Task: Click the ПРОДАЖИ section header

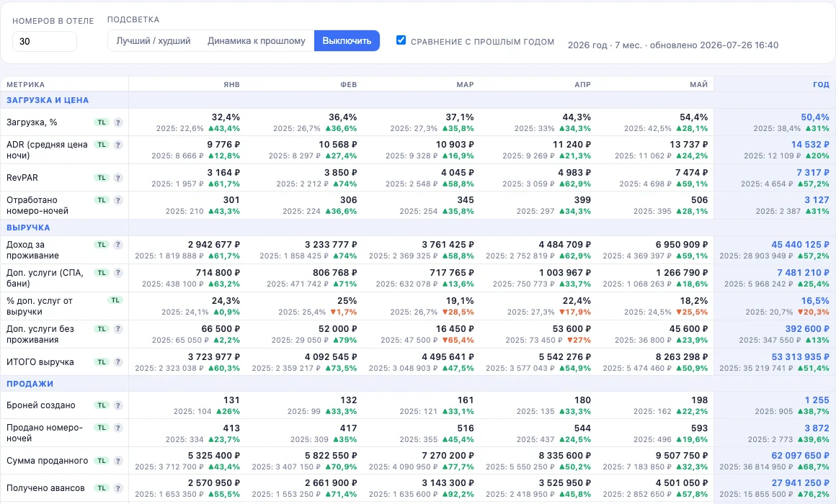Action: coord(30,384)
